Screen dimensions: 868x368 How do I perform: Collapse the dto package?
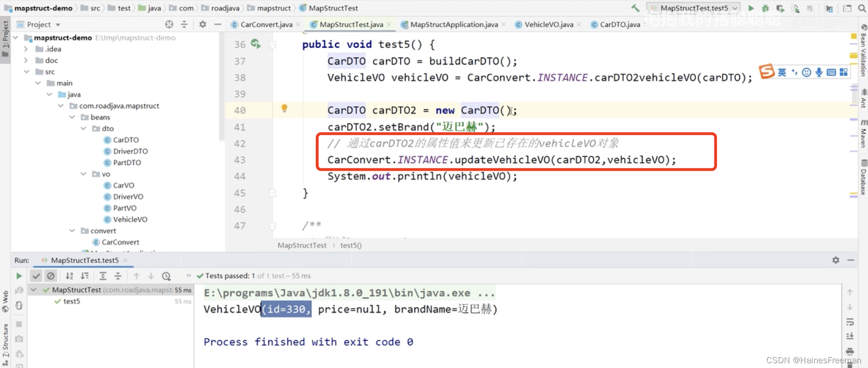tap(84, 128)
